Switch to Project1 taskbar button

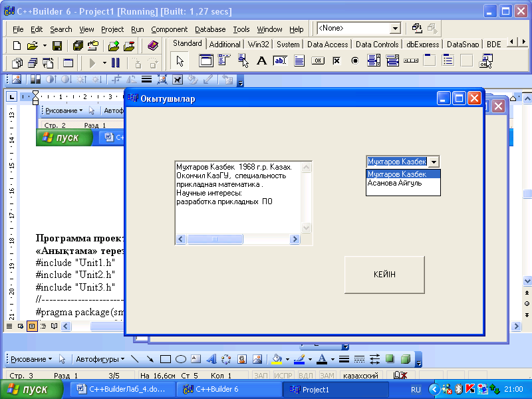click(336, 389)
